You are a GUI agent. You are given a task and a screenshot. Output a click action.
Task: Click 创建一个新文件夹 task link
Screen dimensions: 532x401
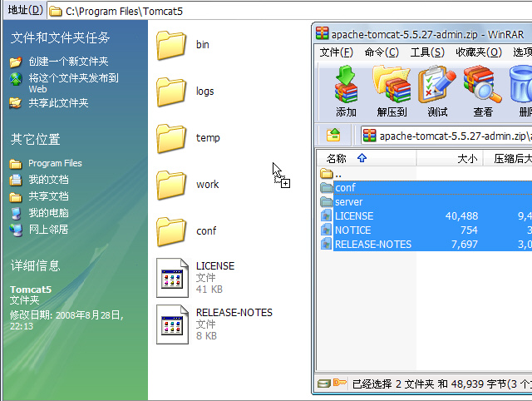pyautogui.click(x=68, y=61)
